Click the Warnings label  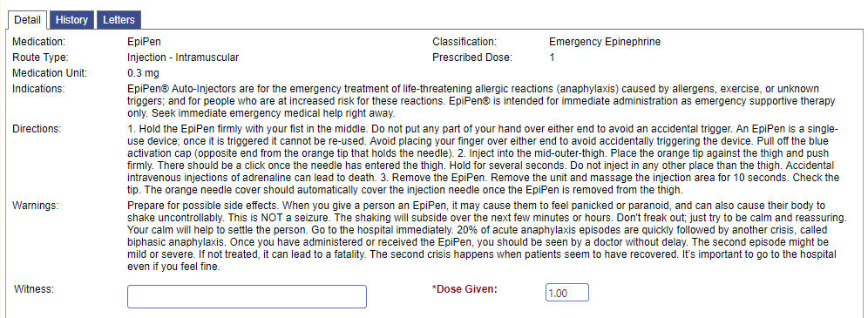point(36,206)
